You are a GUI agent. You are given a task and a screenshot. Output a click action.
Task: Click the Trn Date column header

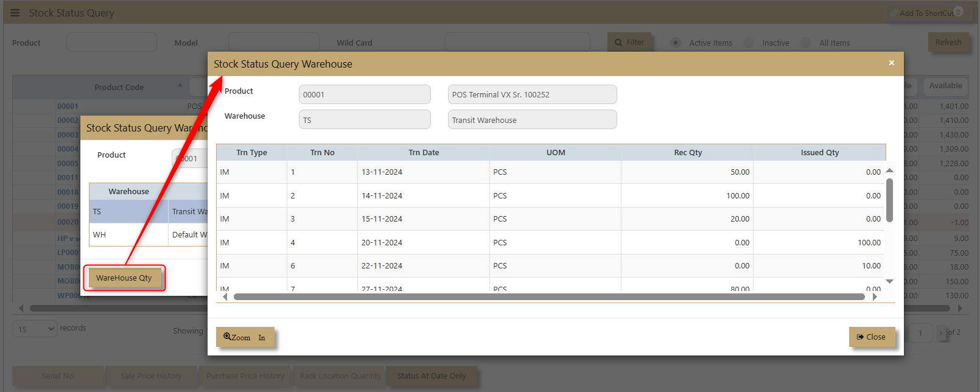(424, 152)
